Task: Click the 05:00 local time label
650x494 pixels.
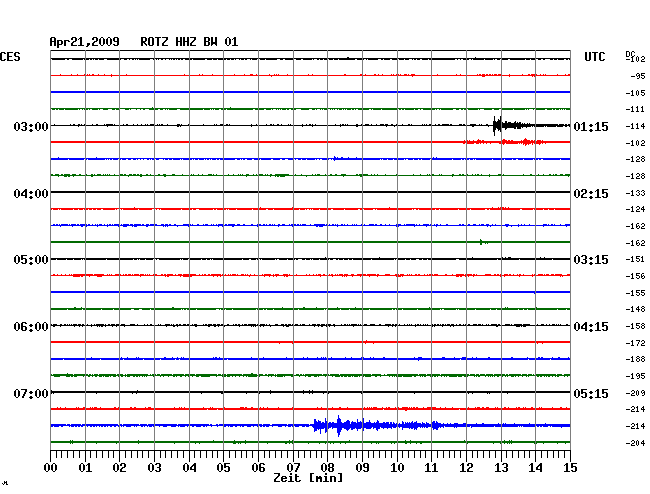Action: [31, 260]
